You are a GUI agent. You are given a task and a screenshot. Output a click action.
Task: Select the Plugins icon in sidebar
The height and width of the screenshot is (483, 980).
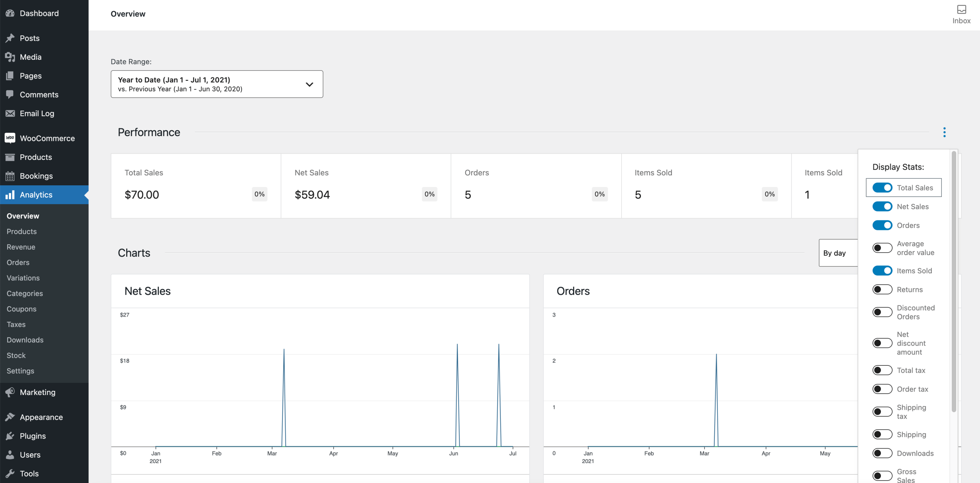pyautogui.click(x=10, y=436)
